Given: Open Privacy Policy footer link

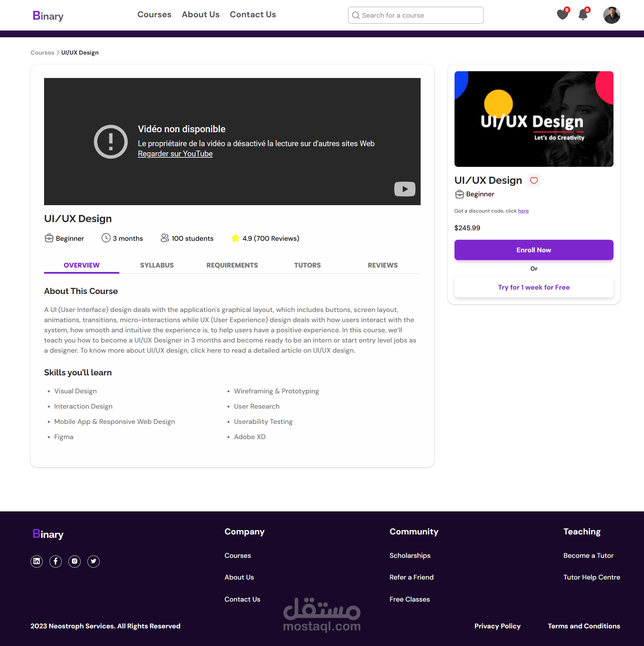Looking at the screenshot, I should [497, 626].
